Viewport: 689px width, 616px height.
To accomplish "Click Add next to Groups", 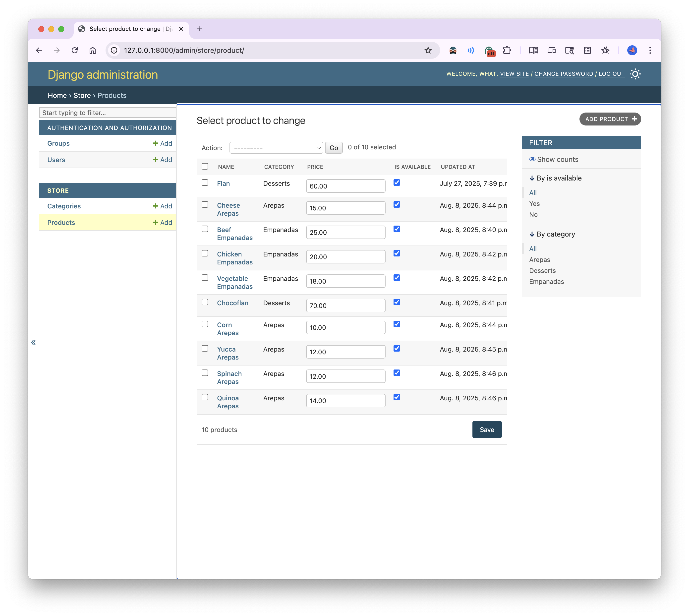I will pyautogui.click(x=162, y=143).
